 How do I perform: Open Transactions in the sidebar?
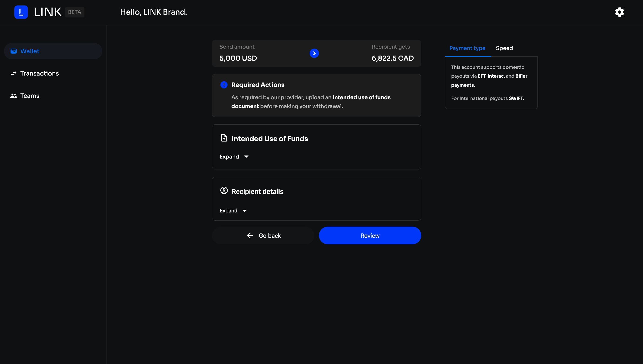pyautogui.click(x=40, y=73)
